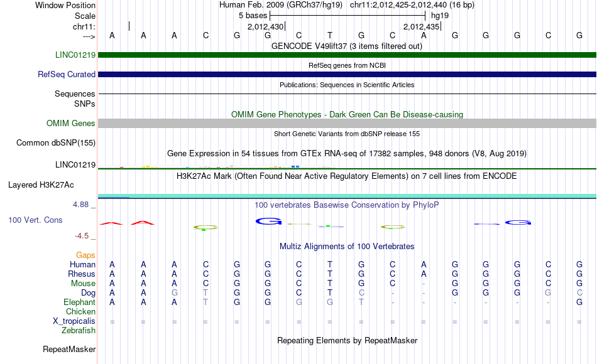Click the RefSeq Curated label
Viewport: 597px width, 364px height.
[x=66, y=74]
